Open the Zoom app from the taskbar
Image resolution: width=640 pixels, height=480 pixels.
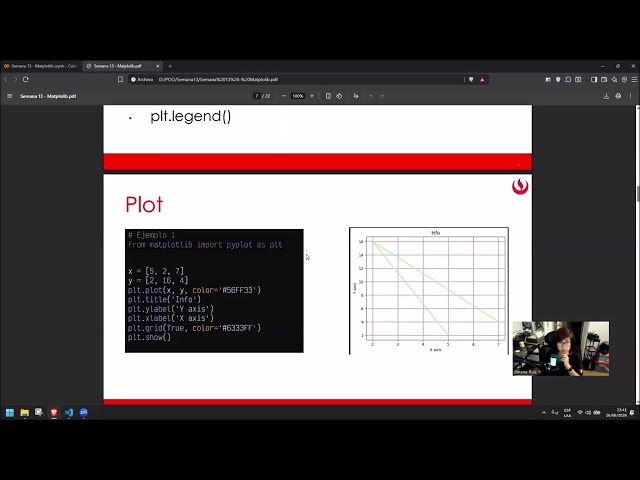tap(83, 413)
